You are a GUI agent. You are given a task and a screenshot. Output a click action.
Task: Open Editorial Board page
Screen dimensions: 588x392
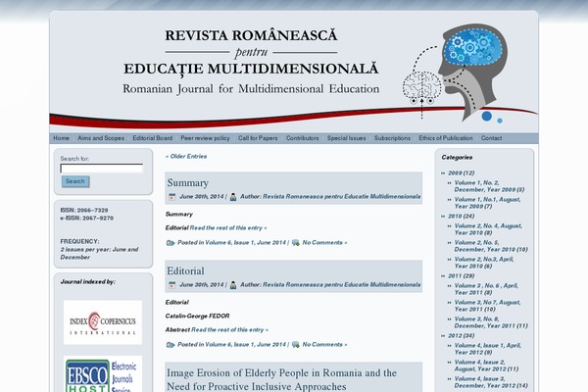click(x=153, y=138)
